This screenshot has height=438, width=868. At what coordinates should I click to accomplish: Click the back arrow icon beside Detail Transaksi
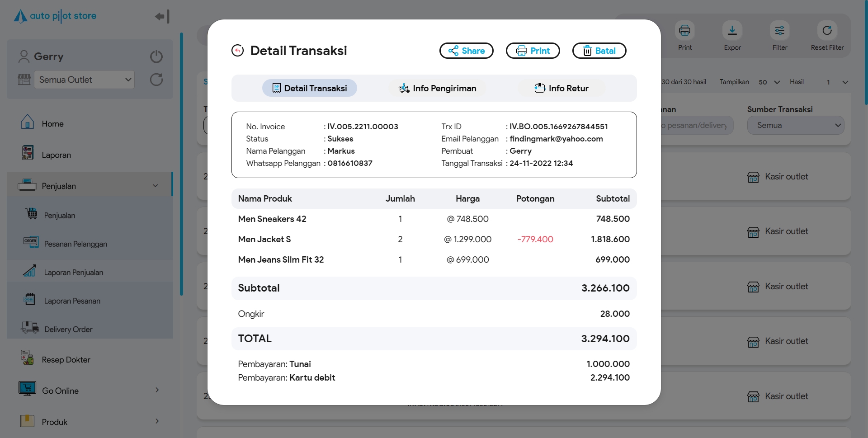237,51
